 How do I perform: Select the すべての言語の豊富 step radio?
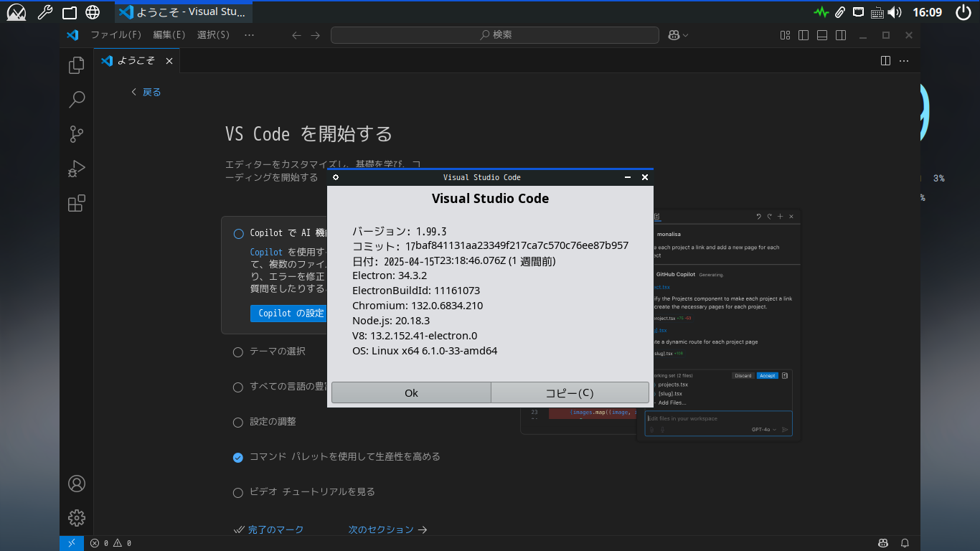[x=238, y=387]
